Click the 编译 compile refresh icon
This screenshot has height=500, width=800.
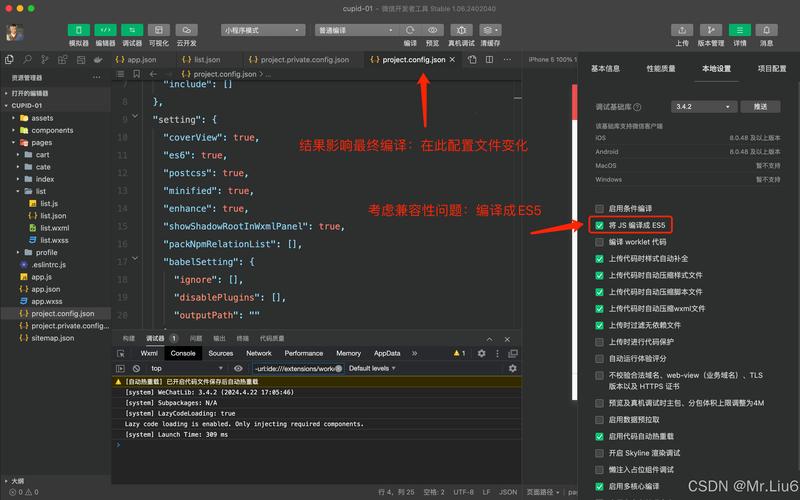(410, 30)
